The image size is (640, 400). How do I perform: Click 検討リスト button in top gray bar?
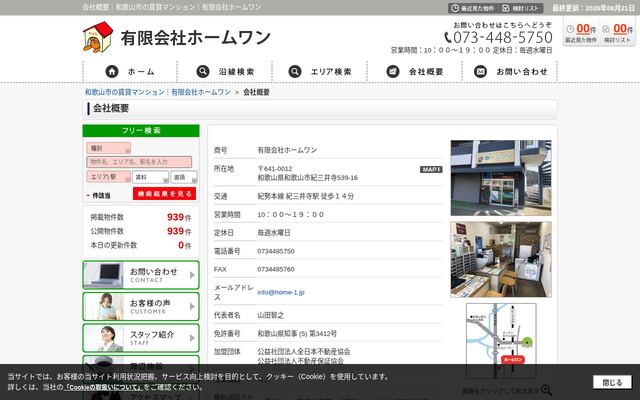pos(520,8)
